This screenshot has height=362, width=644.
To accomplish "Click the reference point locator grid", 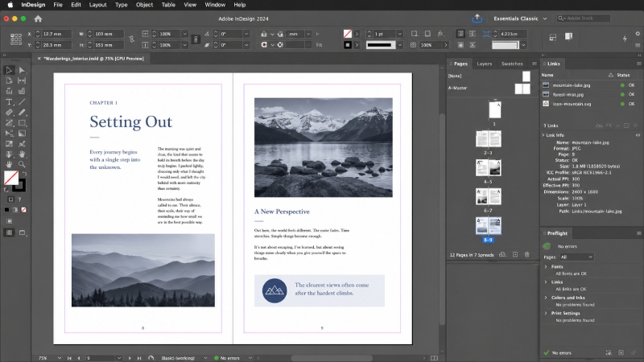I will coord(16,39).
